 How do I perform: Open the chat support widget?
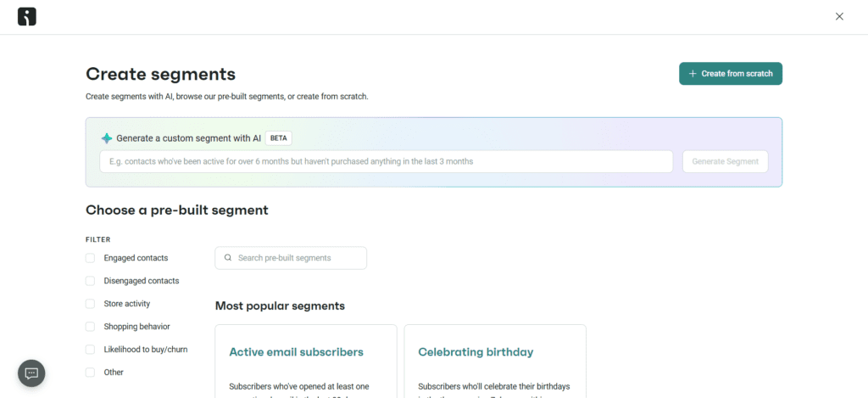[31, 373]
